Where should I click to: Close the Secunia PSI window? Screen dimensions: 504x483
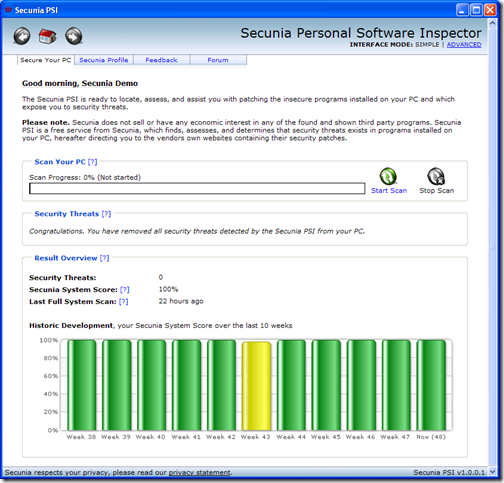click(490, 10)
